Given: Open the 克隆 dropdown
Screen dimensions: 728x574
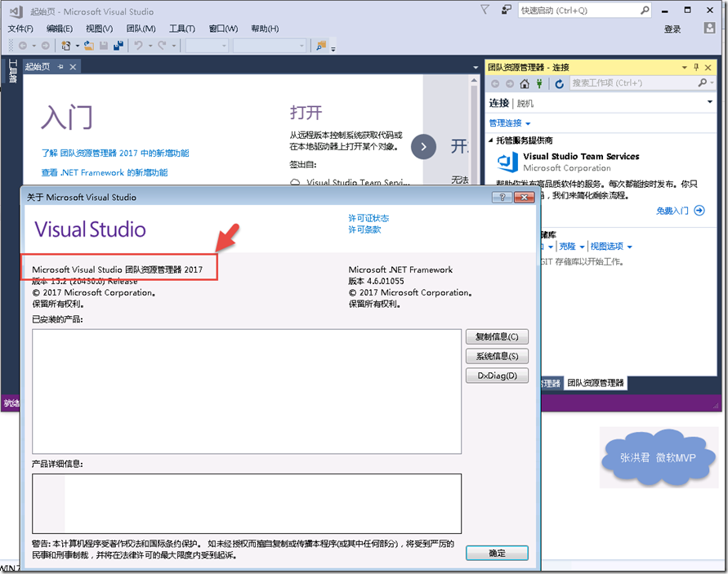Looking at the screenshot, I should click(572, 247).
